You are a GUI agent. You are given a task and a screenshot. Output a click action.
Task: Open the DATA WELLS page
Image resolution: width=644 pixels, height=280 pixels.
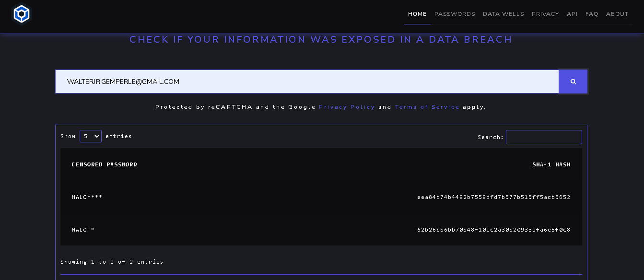coord(503,14)
